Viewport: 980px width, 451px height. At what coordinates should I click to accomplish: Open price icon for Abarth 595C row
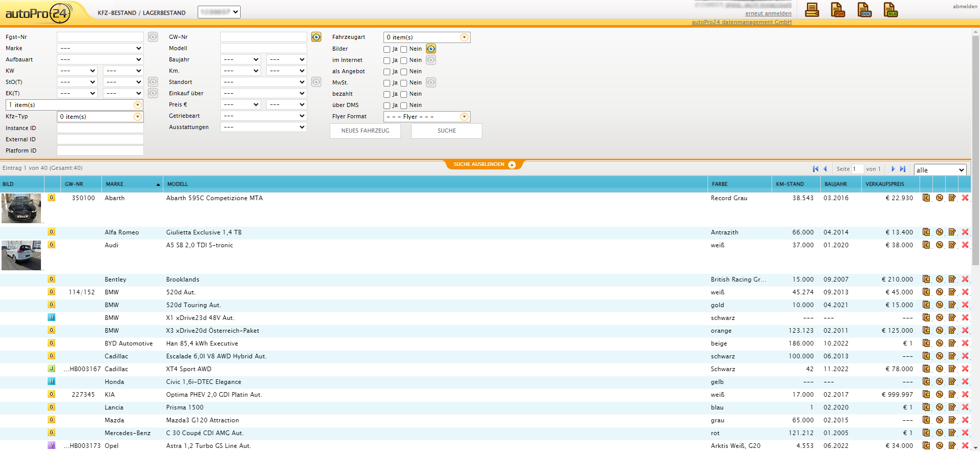[x=926, y=198]
